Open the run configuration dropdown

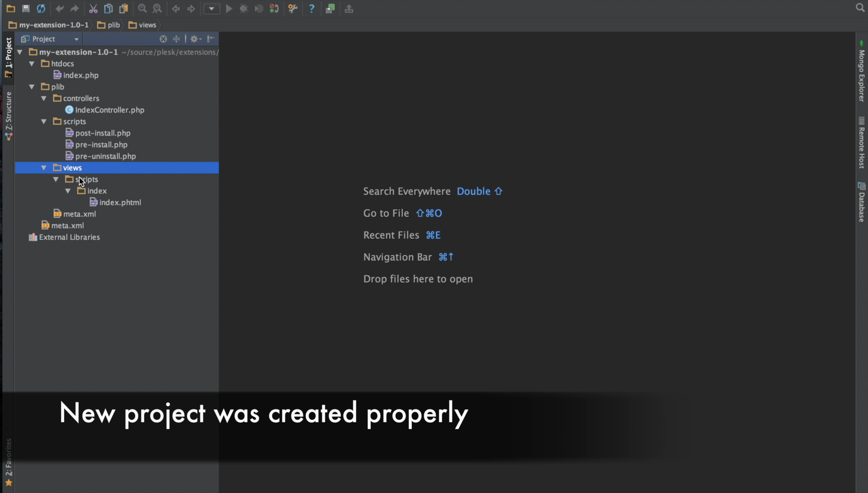[x=212, y=9]
